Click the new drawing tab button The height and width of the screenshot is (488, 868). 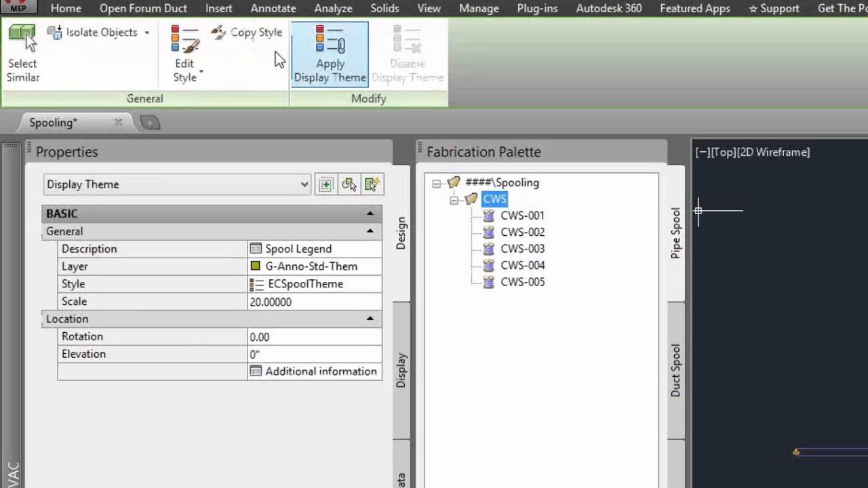coord(150,123)
